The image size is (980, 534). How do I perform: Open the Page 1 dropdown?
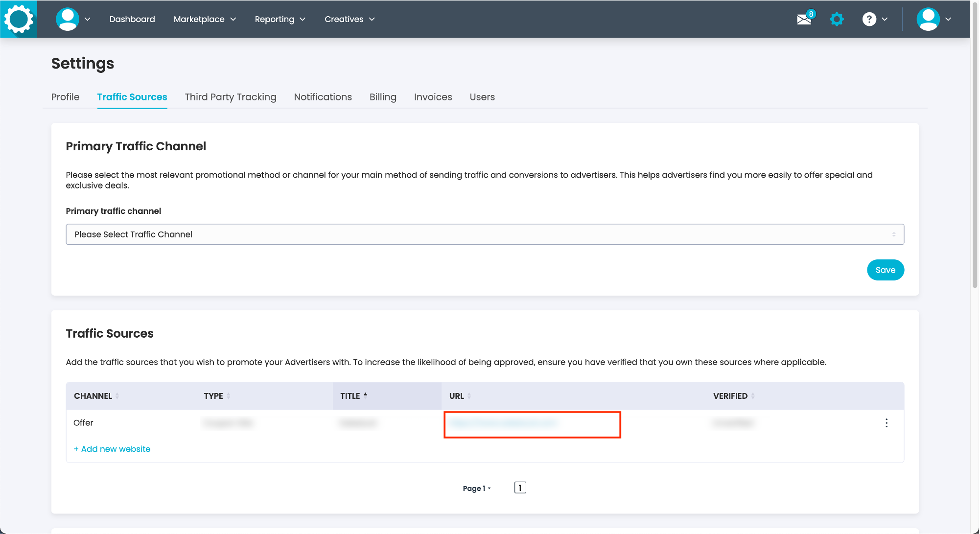pos(476,488)
